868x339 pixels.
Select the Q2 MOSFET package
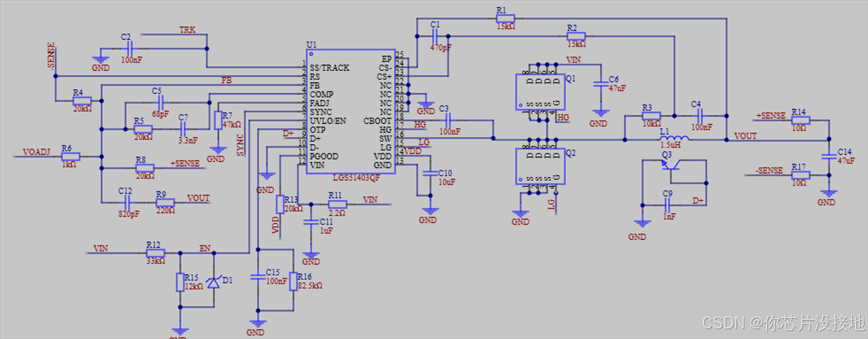tap(540, 166)
